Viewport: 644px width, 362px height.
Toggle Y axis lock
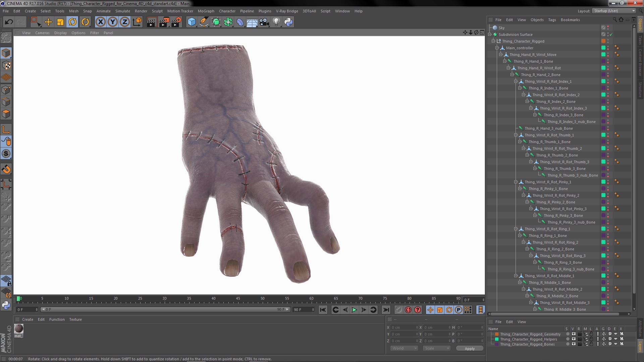113,22
